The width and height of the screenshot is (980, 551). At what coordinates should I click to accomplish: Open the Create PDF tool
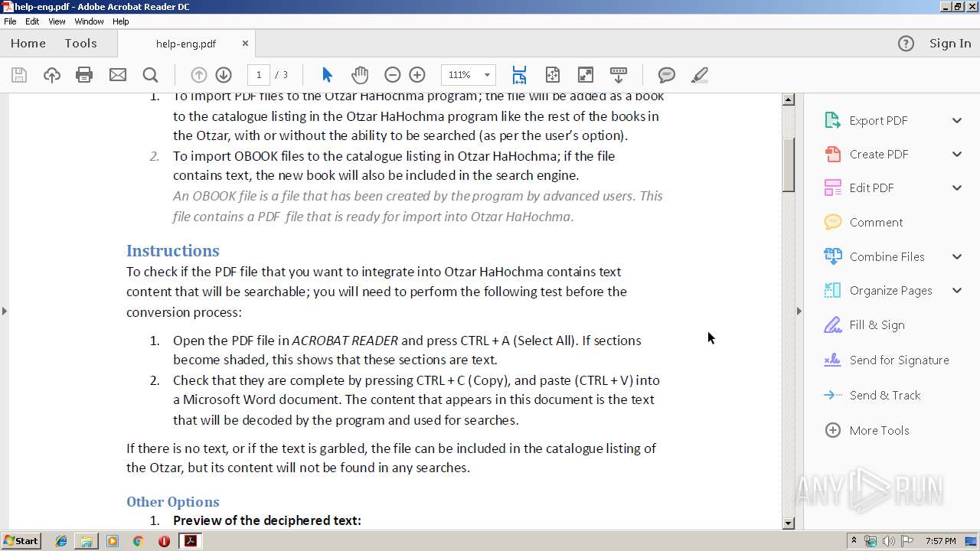(x=878, y=154)
